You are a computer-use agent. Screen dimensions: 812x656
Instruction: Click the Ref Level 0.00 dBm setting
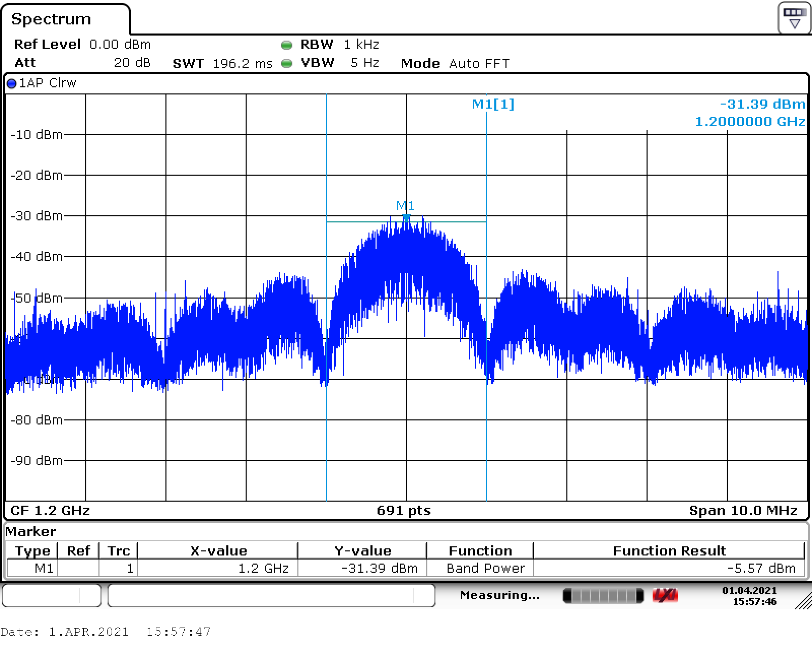coord(82,45)
